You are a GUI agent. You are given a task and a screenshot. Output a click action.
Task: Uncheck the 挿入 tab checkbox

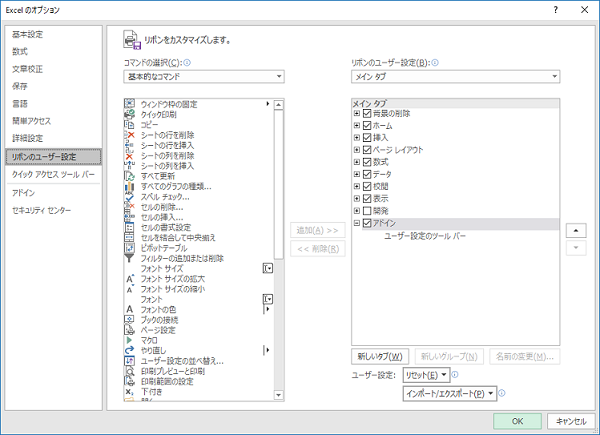(367, 137)
